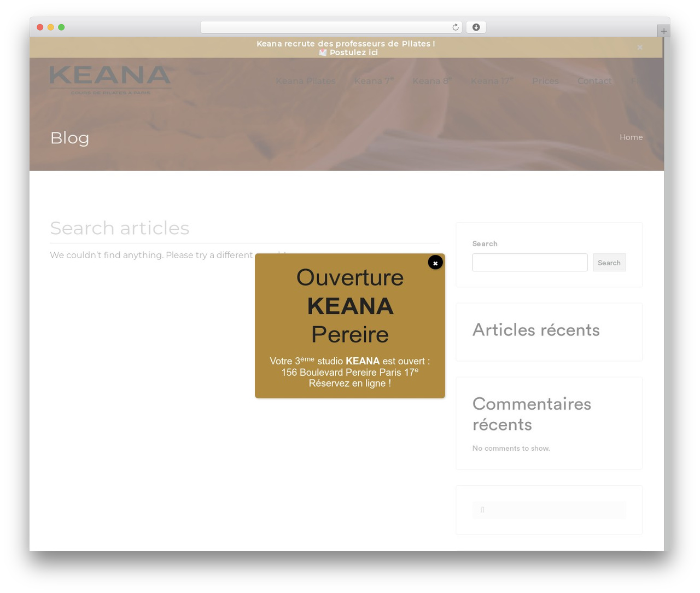Click the Search articles heading
This screenshot has height=593, width=700.
pyautogui.click(x=120, y=228)
